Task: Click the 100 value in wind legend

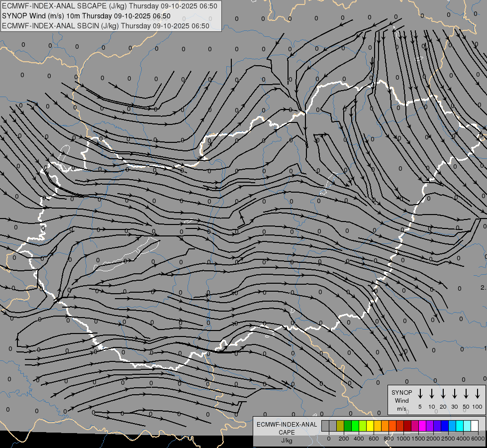Action: click(x=478, y=407)
